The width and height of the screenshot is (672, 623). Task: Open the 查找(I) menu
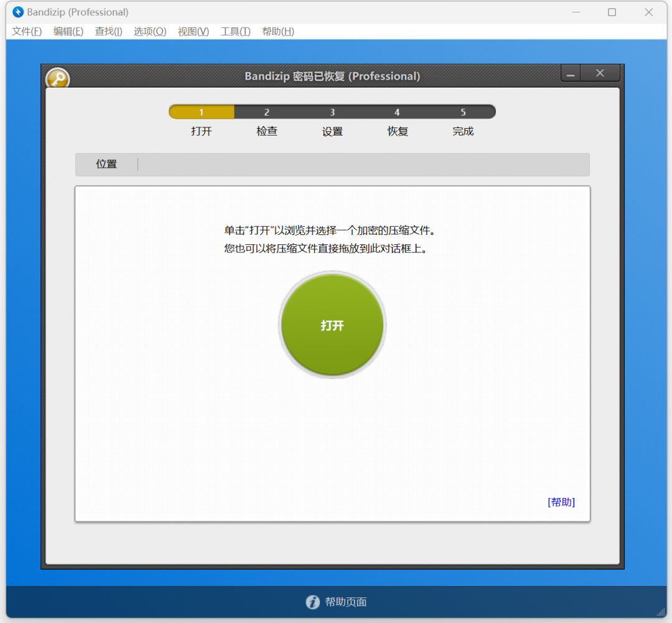[x=108, y=32]
